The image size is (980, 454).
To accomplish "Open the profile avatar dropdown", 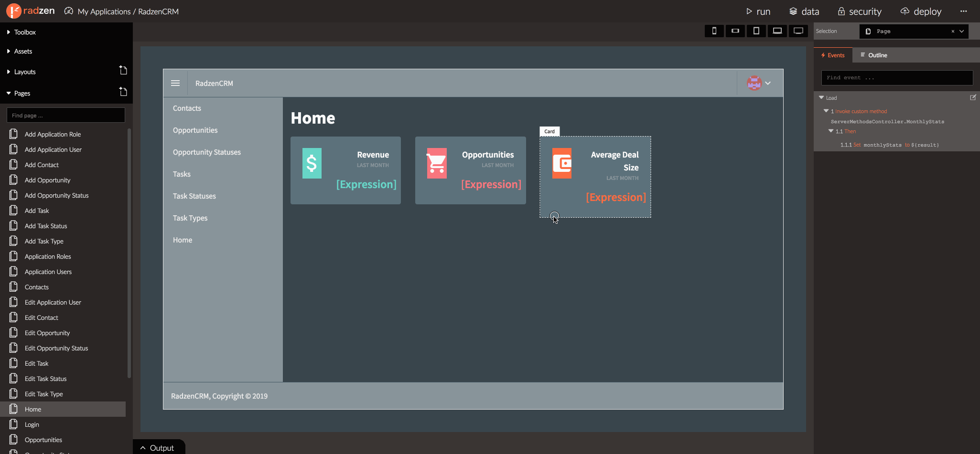I will [x=759, y=83].
